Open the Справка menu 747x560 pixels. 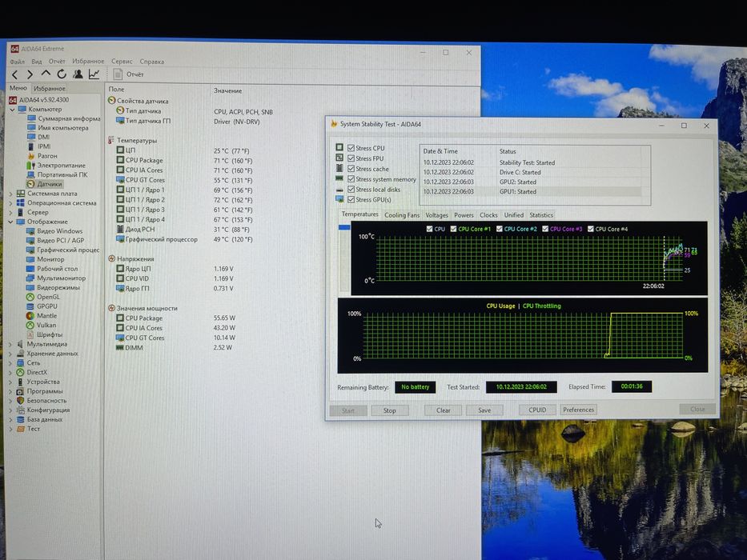click(152, 62)
